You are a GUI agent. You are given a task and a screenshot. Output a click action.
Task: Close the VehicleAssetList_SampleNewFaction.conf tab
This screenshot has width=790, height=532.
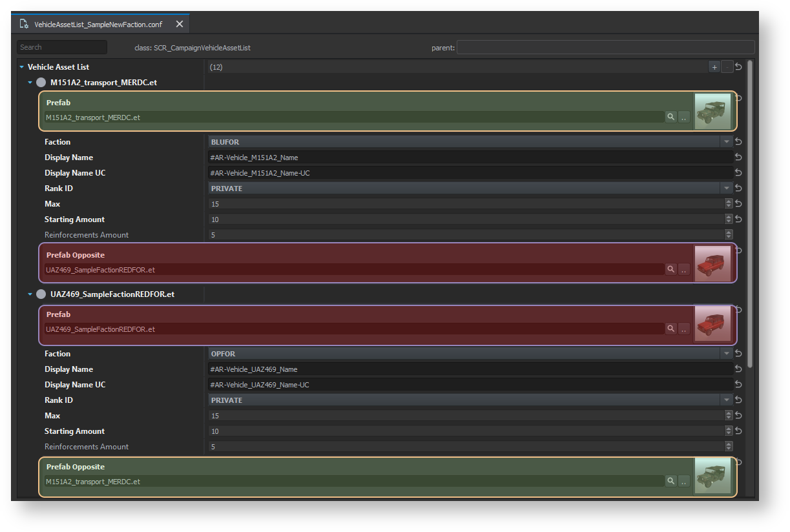point(180,24)
